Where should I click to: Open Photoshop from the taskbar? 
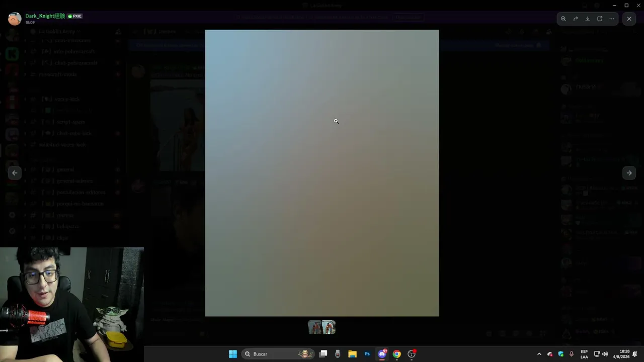(x=367, y=354)
